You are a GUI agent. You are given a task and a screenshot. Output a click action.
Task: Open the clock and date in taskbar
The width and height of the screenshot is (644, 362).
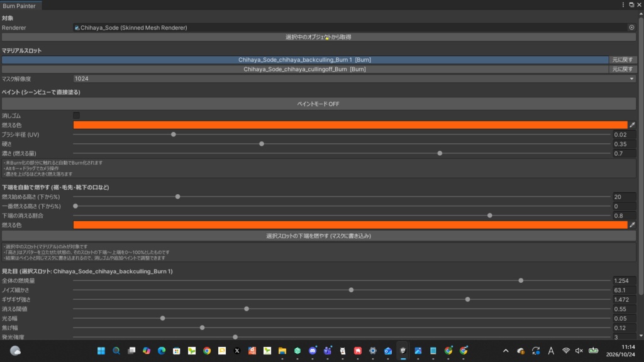click(x=620, y=351)
